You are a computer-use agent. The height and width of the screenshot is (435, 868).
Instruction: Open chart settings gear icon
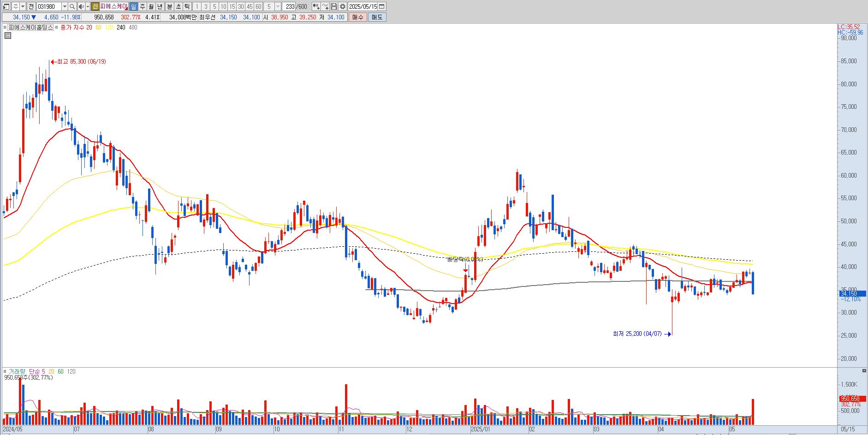click(343, 6)
